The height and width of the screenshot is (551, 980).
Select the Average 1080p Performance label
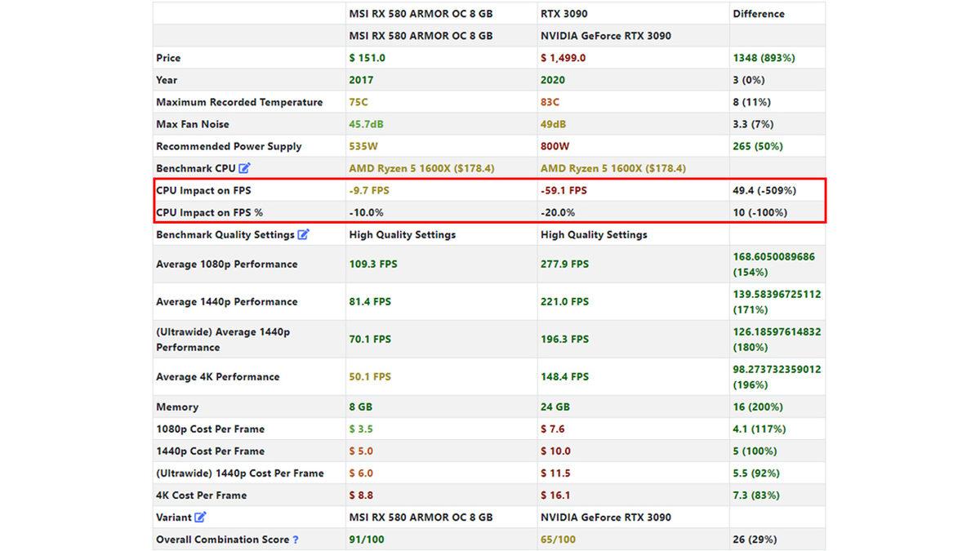tap(226, 264)
